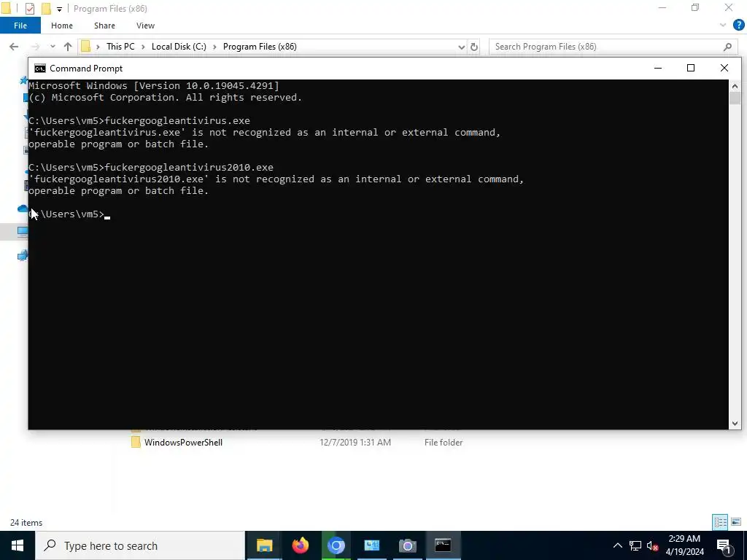Screen dimensions: 747x560
Task: Click the 12/7/2019 1:31 AM date cell
Action: pos(355,443)
